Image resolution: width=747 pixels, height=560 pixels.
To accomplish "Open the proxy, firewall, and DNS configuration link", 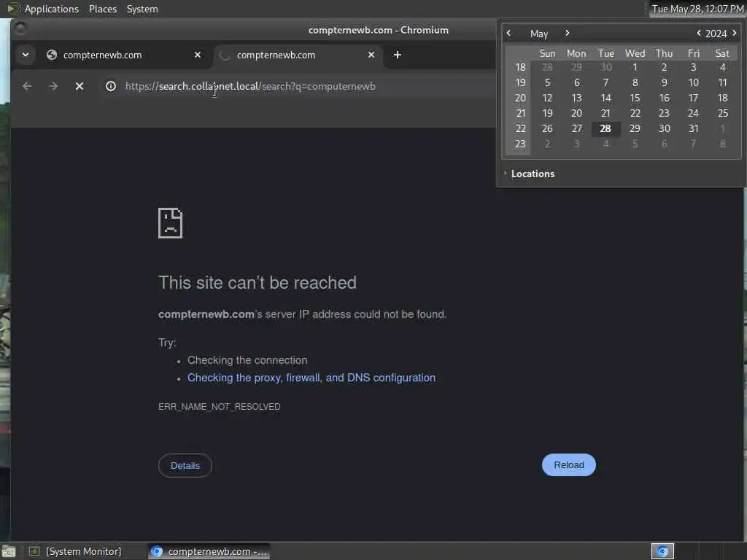I will coord(311,378).
